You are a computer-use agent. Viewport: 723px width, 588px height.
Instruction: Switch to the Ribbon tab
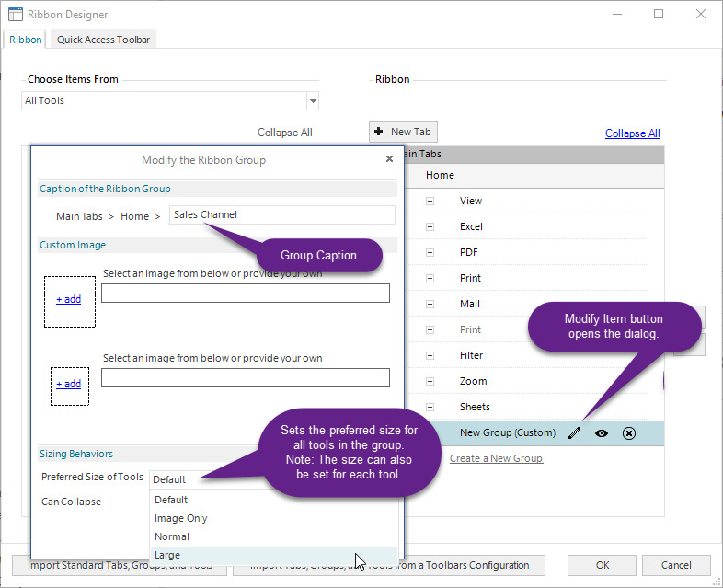pos(26,40)
